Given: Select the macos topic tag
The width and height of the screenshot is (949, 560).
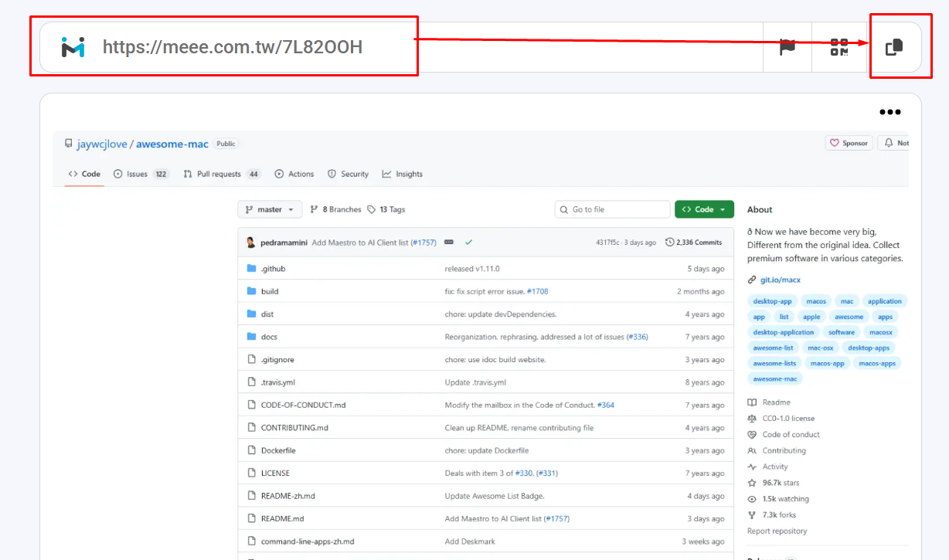Looking at the screenshot, I should click(816, 301).
